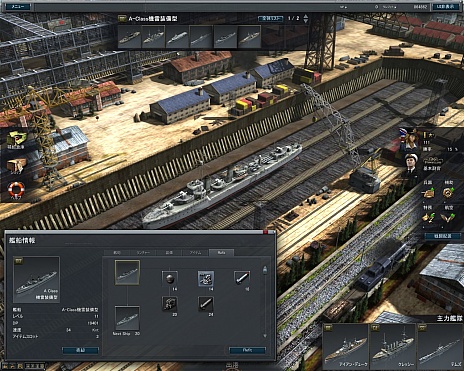
Task: Page down the ship list with arrow
Action: coord(306,21)
